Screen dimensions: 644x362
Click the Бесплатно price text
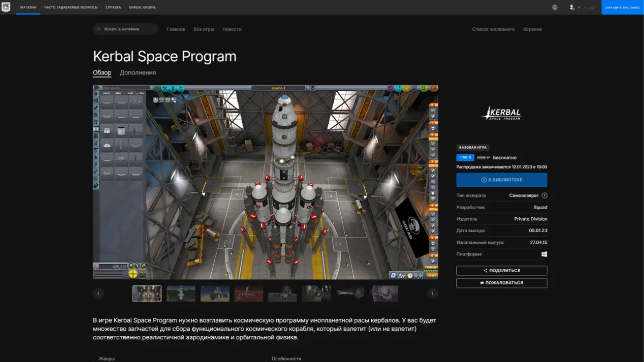(505, 157)
